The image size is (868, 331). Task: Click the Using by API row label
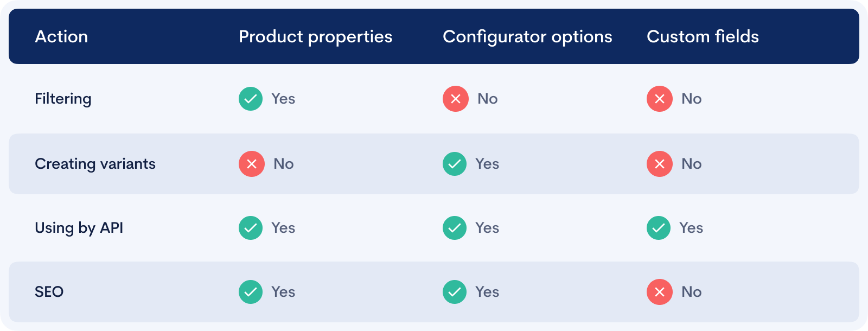pyautogui.click(x=79, y=228)
